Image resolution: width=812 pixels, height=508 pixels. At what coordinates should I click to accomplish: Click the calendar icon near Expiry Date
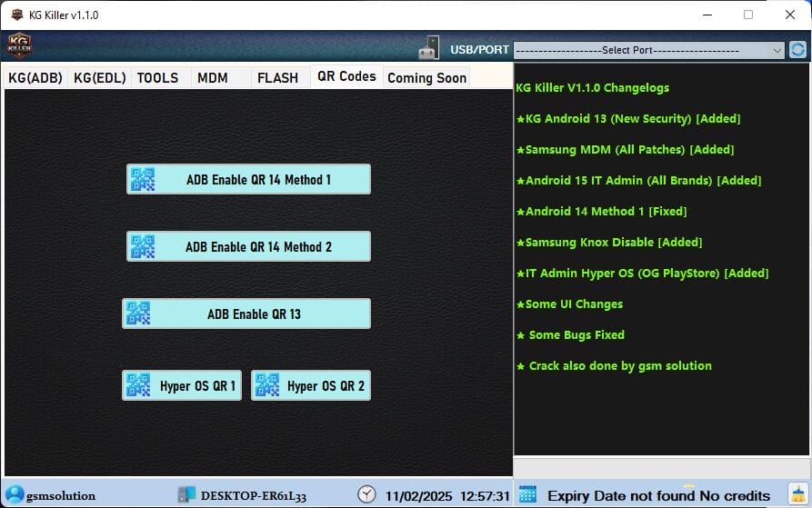527,494
